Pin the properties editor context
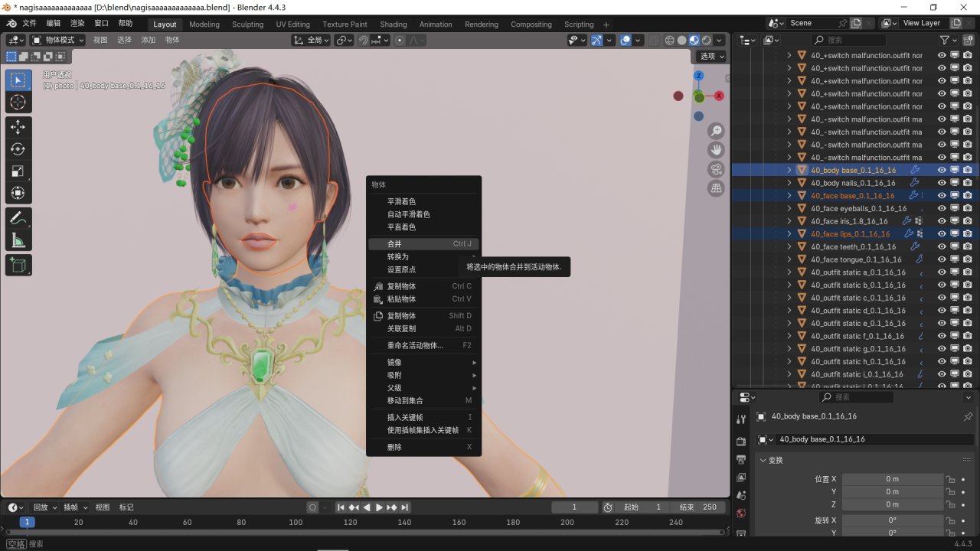 point(968,417)
